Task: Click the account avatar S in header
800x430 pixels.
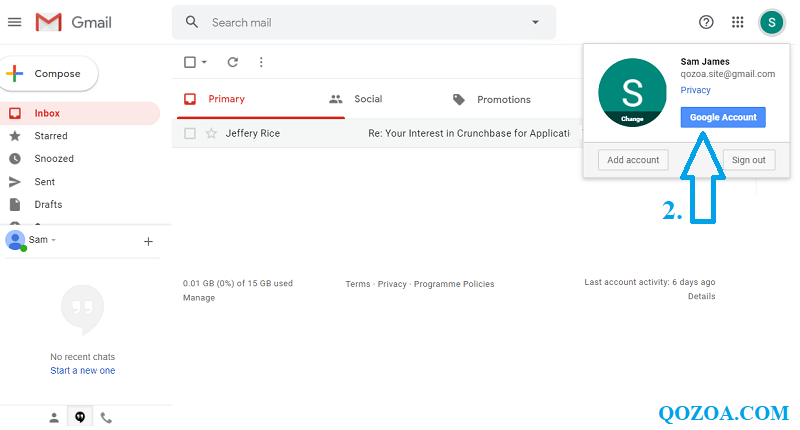Action: pos(771,22)
